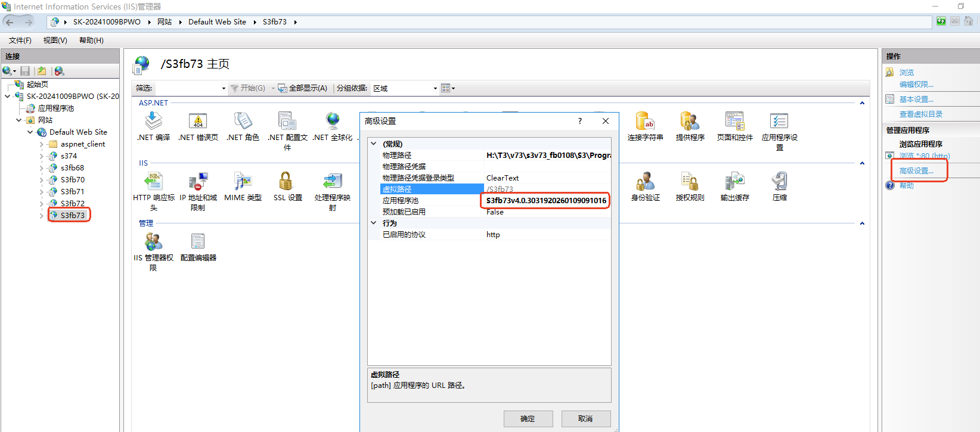Open the 连接字符串 icon
This screenshot has height=432, width=980.
point(645,121)
